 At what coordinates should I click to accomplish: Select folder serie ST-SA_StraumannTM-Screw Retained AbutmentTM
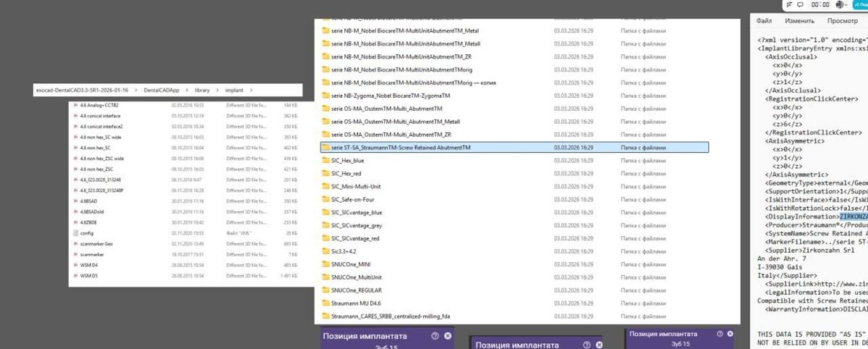[514, 147]
